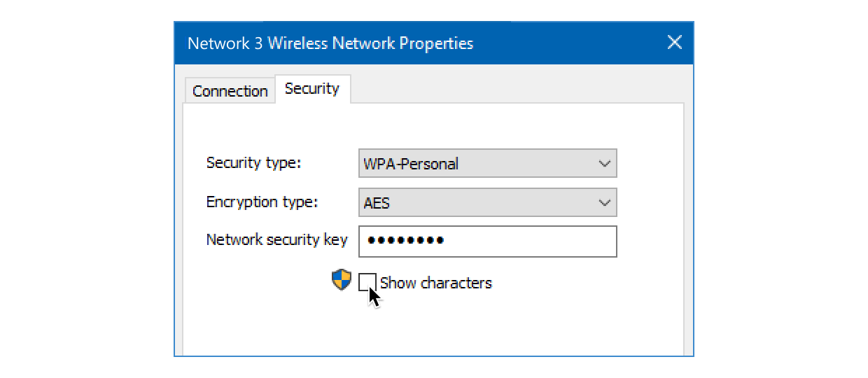Viewport: 868px width, 378px height.
Task: Click the masked password dots
Action: 406,241
